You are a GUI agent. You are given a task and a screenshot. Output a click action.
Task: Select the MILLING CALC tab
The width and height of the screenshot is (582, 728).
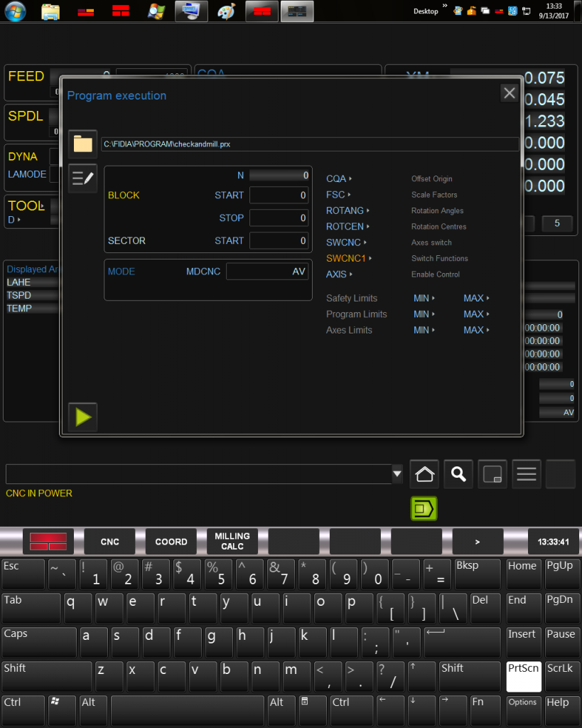click(x=232, y=541)
